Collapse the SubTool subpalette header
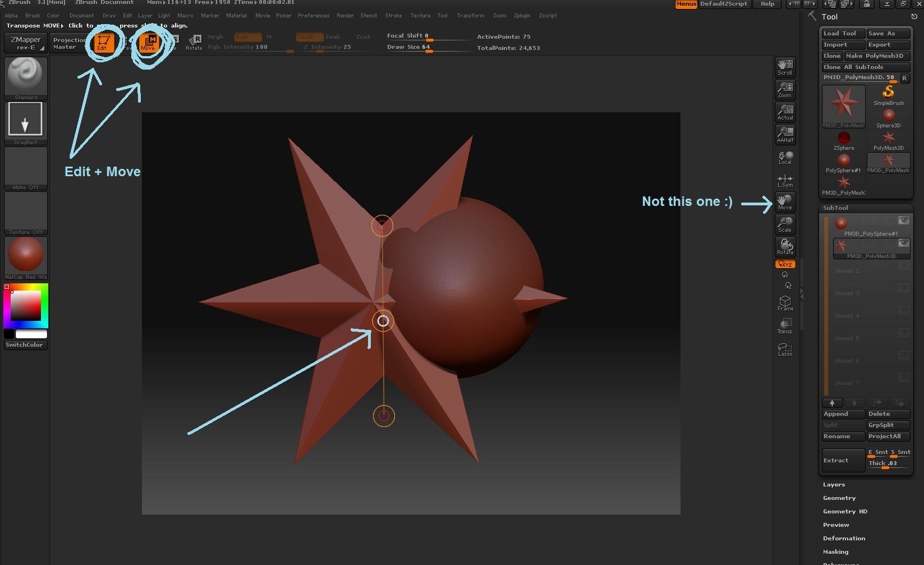This screenshot has height=565, width=924. (x=835, y=208)
